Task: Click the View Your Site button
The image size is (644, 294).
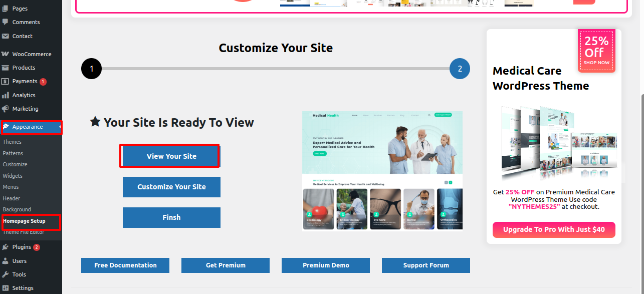Action: point(171,156)
